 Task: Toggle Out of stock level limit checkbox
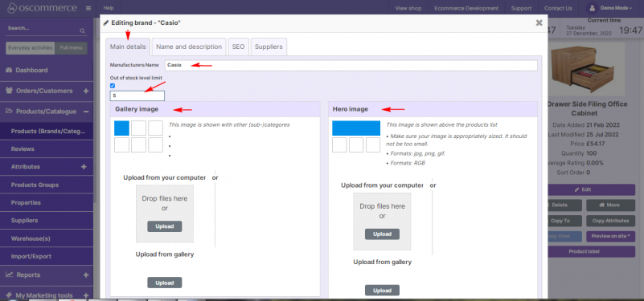pyautogui.click(x=113, y=86)
